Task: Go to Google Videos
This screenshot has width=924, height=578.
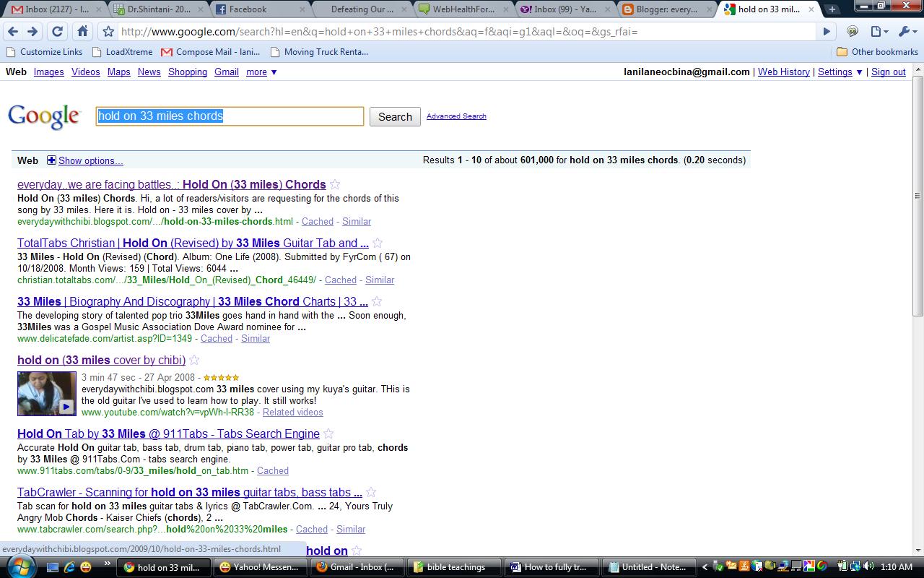Action: (86, 72)
